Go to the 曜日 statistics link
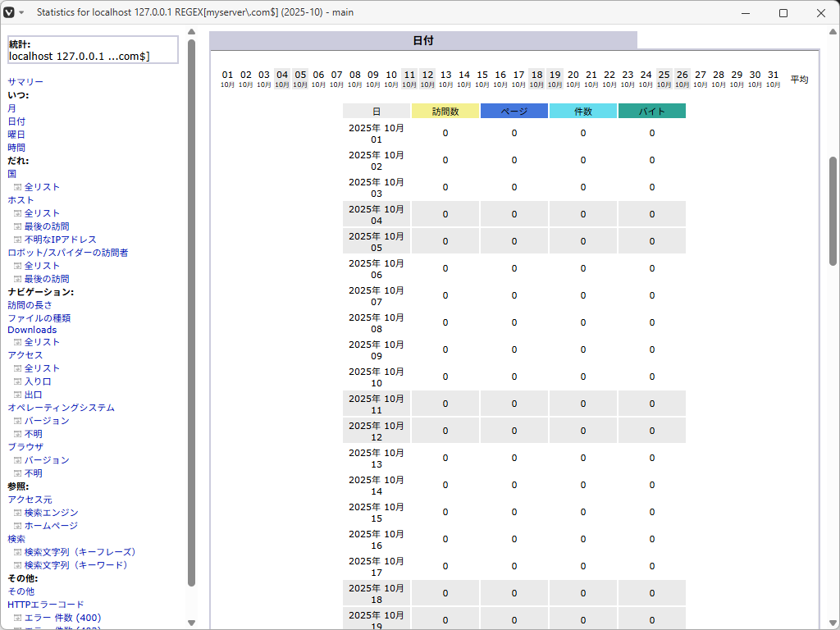This screenshot has height=630, width=840. pos(16,135)
